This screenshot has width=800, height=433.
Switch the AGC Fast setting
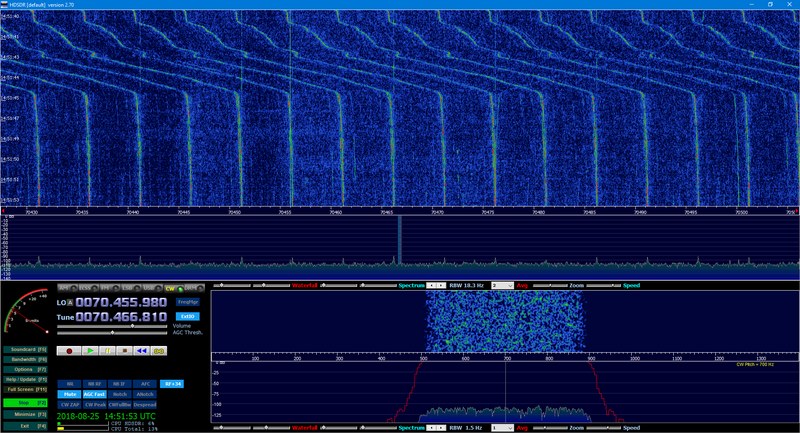tap(94, 394)
